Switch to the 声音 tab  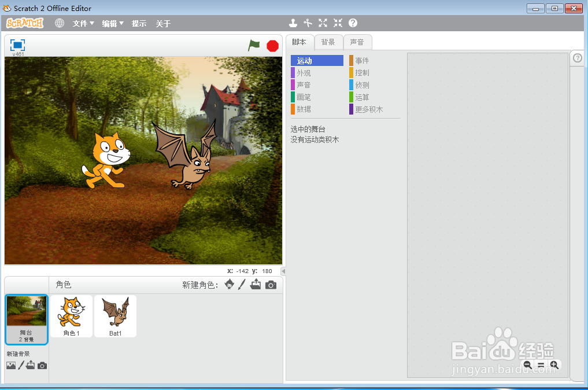[x=357, y=42]
